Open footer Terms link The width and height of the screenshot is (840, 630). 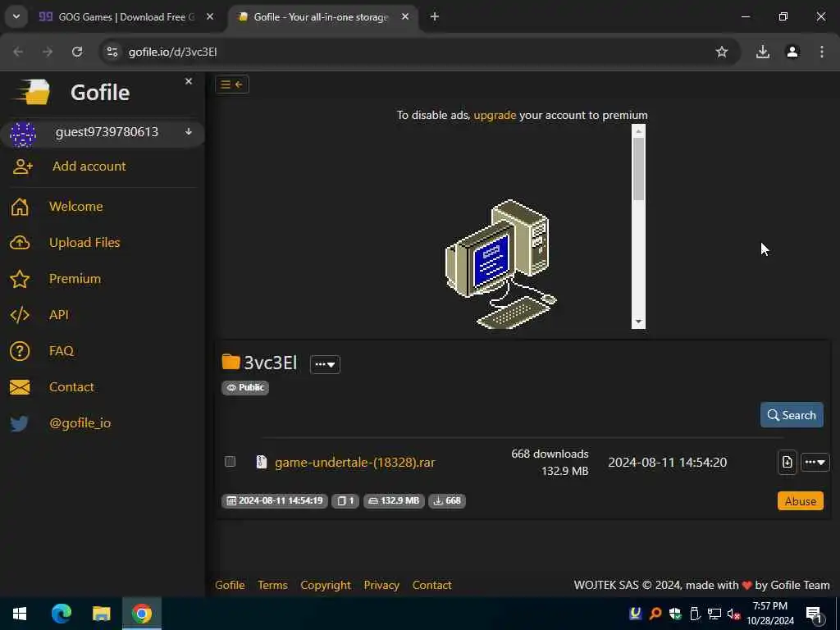click(x=272, y=585)
